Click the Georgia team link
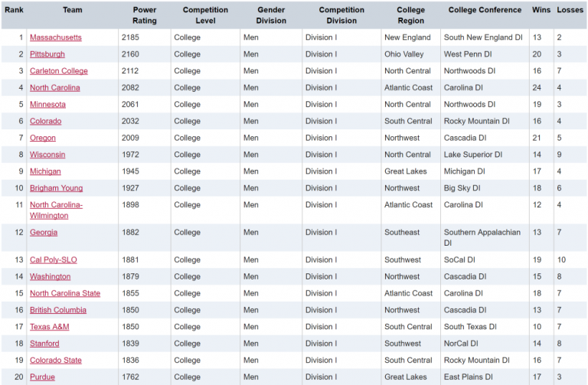Screen dimensions: 588x385 point(43,233)
